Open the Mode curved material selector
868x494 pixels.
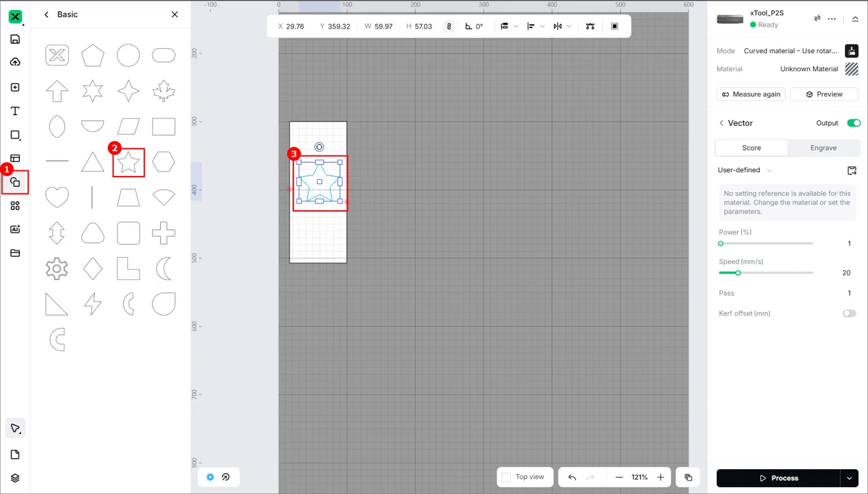tap(851, 51)
